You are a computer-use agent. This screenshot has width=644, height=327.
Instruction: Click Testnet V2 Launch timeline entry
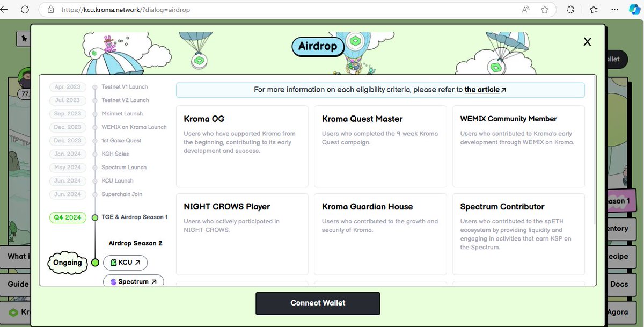(125, 100)
